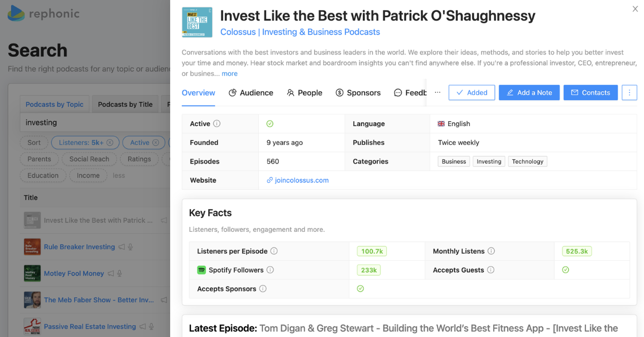The height and width of the screenshot is (337, 644).
Task: Toggle the Added checkmark button
Action: tap(472, 93)
